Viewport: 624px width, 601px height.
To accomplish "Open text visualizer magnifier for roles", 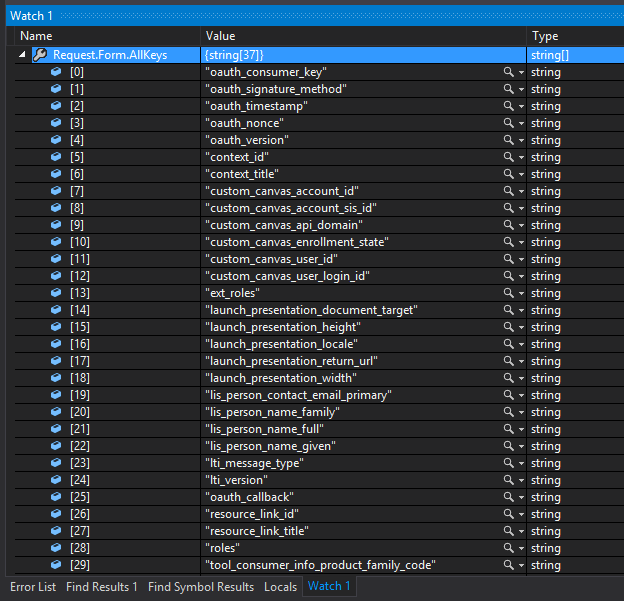I will pos(508,548).
